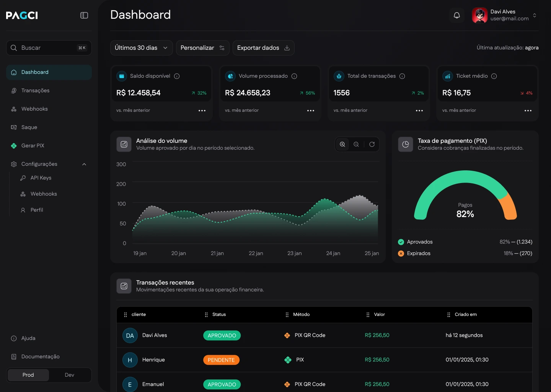Click R$ 256,50 value in Henrique row
Image resolution: width=551 pixels, height=392 pixels.
(x=377, y=360)
